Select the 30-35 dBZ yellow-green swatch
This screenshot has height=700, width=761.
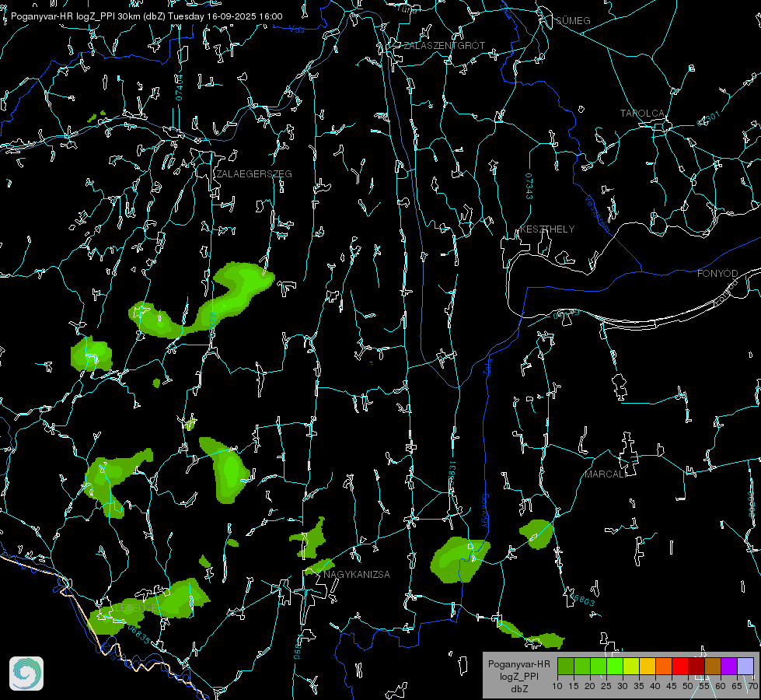coord(631,666)
